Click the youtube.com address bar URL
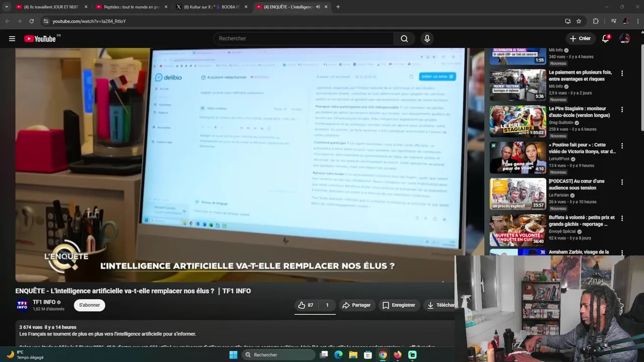This screenshot has height=362, width=644. coord(89,21)
